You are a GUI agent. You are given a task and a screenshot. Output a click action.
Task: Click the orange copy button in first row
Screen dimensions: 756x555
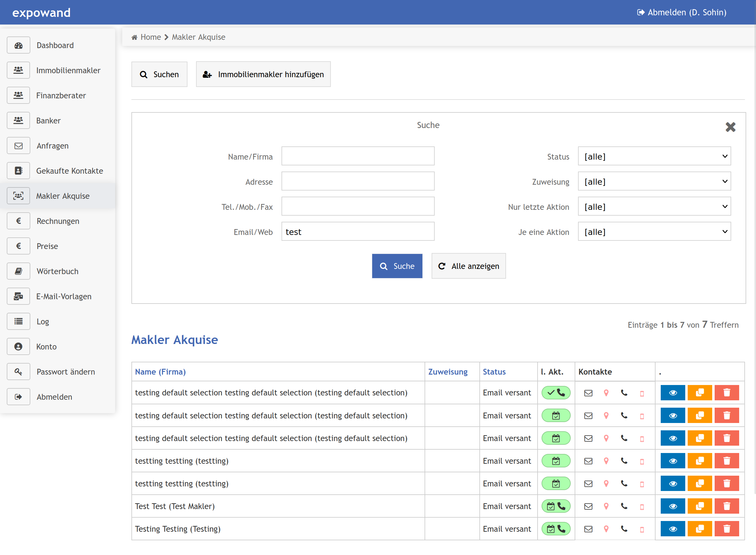tap(700, 393)
